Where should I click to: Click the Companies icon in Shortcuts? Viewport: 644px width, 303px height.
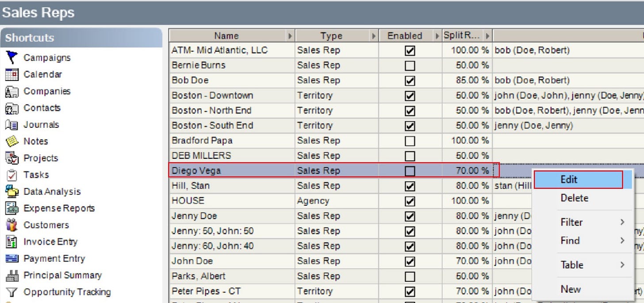[x=12, y=91]
